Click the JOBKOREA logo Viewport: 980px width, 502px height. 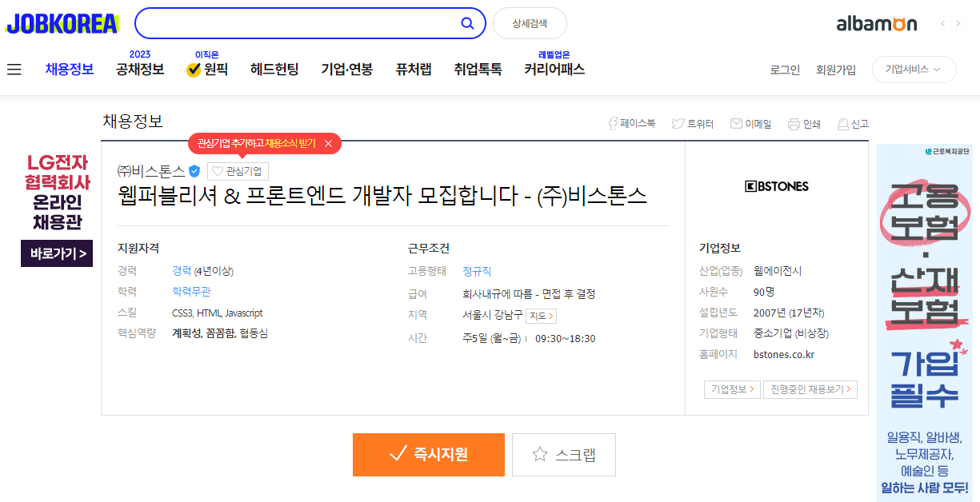pyautogui.click(x=62, y=23)
